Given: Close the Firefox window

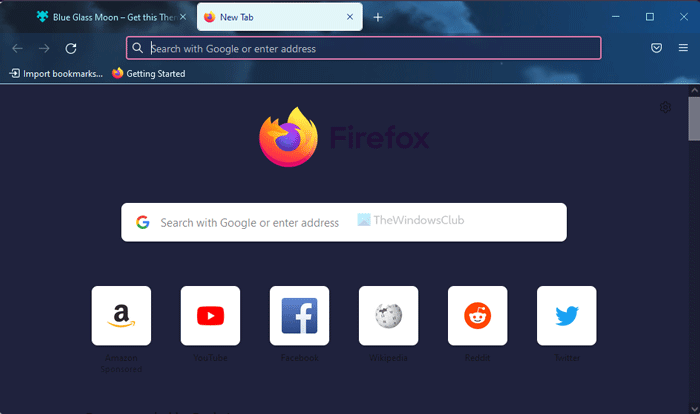Looking at the screenshot, I should click(683, 17).
